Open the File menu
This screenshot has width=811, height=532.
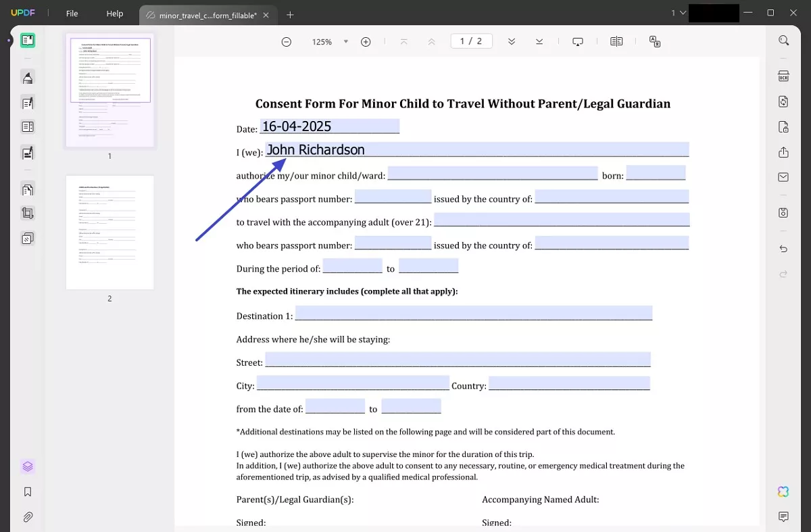pos(72,14)
